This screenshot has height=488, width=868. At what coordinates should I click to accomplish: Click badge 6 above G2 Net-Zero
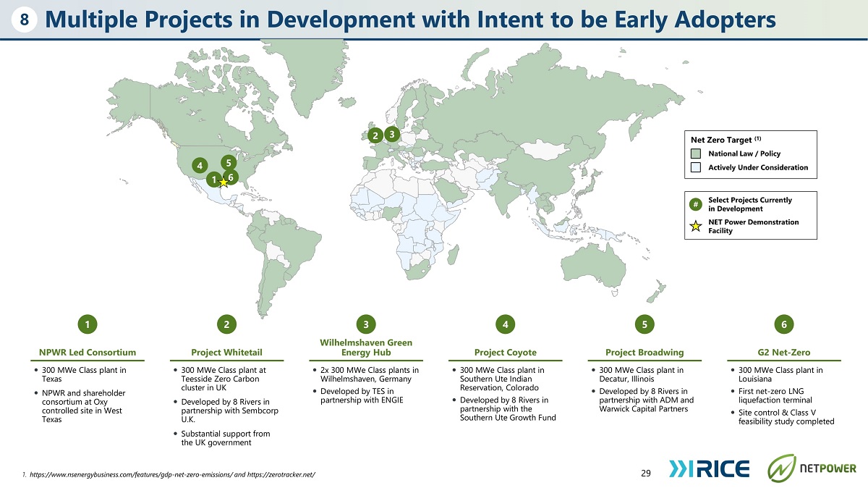pyautogui.click(x=784, y=325)
